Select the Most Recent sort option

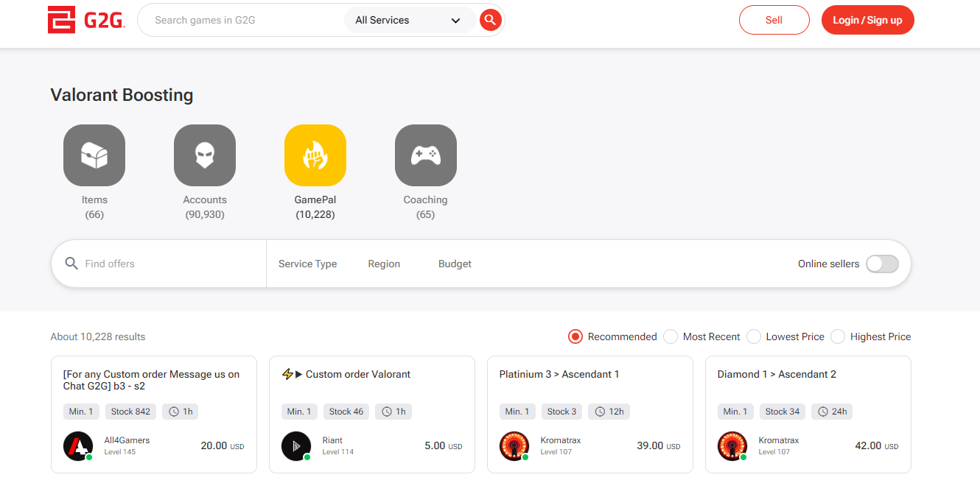701,336
